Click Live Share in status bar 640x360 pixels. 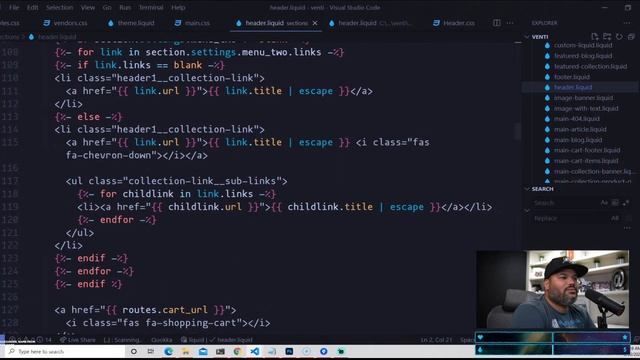pos(78,340)
